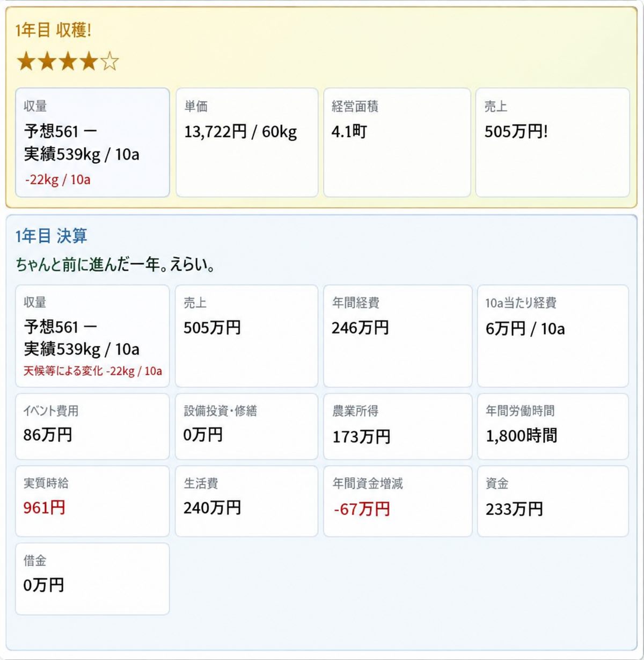Select the 設備投資・修繕 0万円 card

246,426
